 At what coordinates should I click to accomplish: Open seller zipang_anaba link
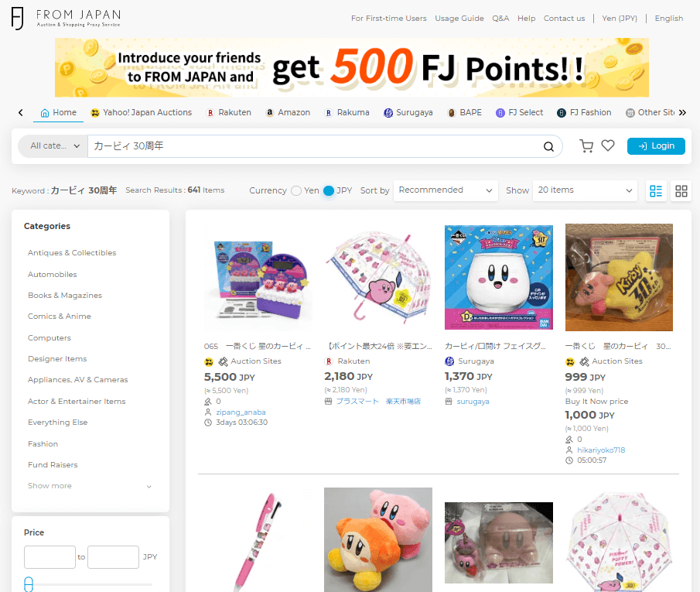[241, 412]
